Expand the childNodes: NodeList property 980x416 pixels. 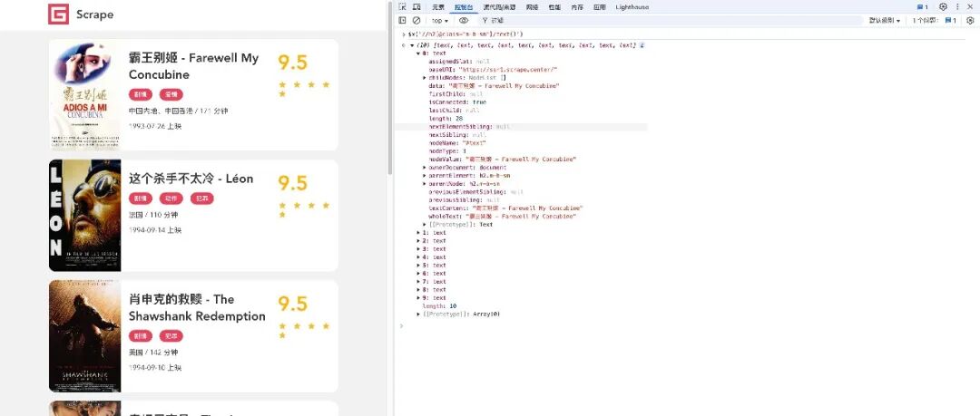click(x=425, y=77)
